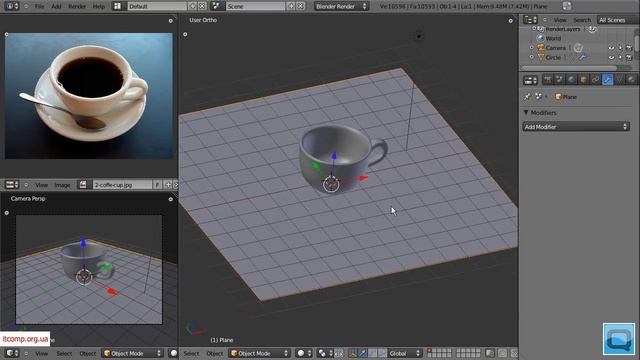Screen dimensions: 640x360
Task: Select the Camera object in the outliner
Action: pyautogui.click(x=556, y=48)
